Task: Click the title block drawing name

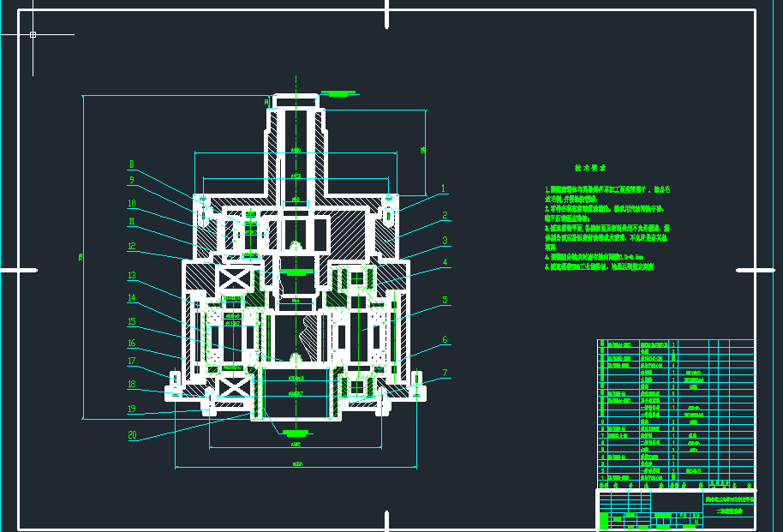Action: (x=730, y=511)
